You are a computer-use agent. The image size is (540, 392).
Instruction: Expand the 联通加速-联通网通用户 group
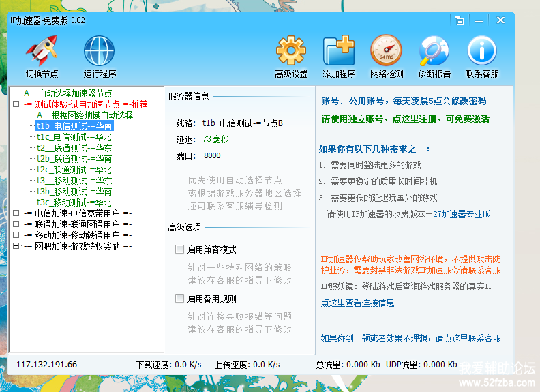16,224
